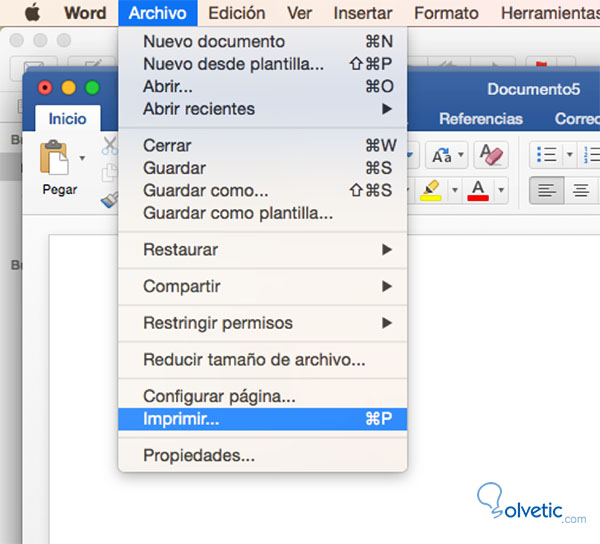
Task: Click the green zoom button of Documento5
Action: 93,88
